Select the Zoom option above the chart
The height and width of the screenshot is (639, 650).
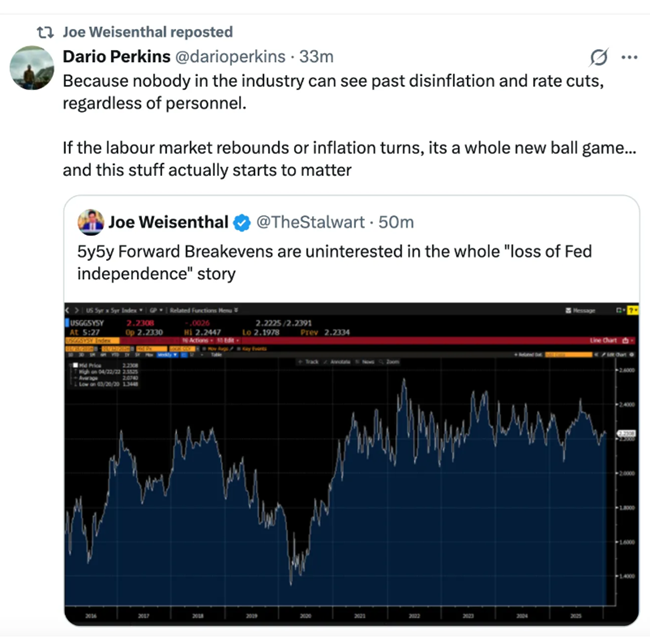point(392,361)
